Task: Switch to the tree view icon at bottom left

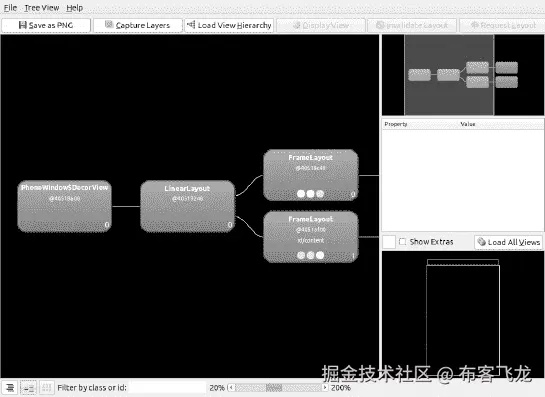Action: pos(10,387)
